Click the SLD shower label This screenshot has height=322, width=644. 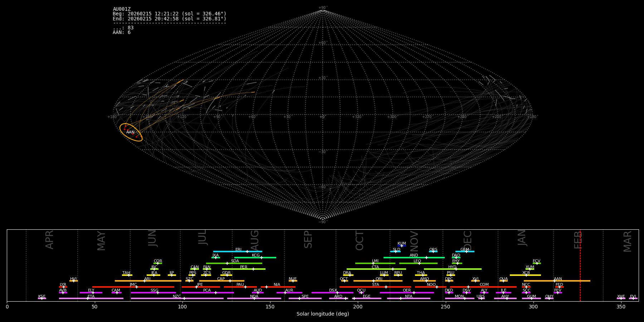tap(396, 250)
